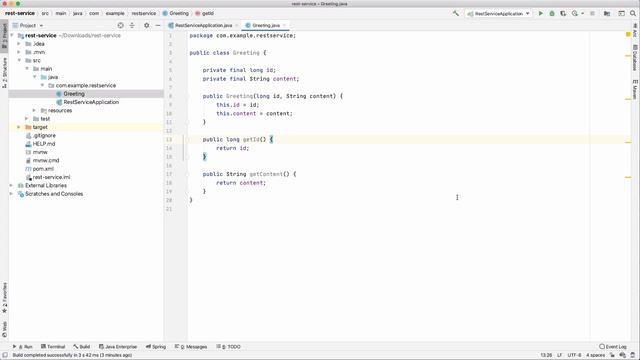Viewport: 640px width, 360px height.
Task: Expand the .mvn folder
Action: [x=19, y=52]
